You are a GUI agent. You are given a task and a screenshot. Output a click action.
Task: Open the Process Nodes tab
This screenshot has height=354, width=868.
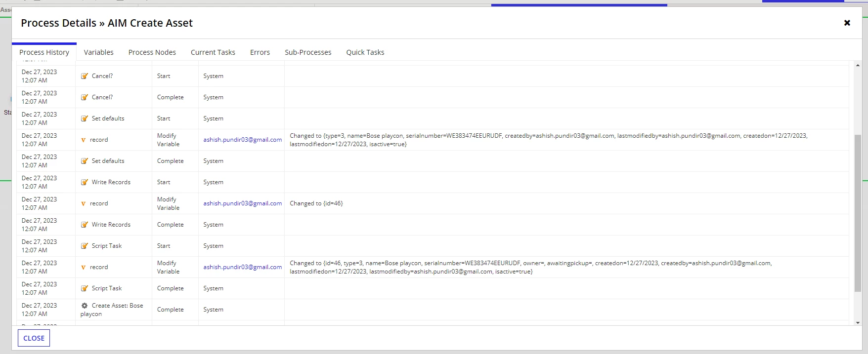[x=152, y=52]
